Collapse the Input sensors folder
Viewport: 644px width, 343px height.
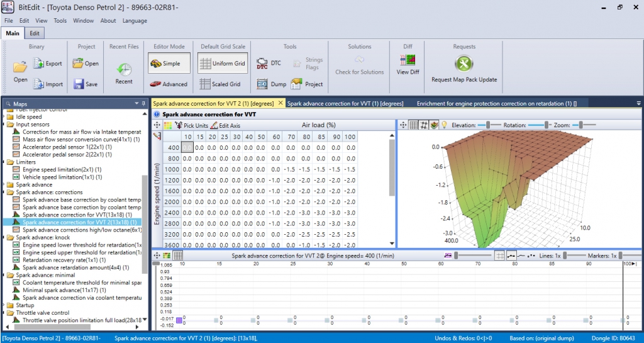coord(4,125)
